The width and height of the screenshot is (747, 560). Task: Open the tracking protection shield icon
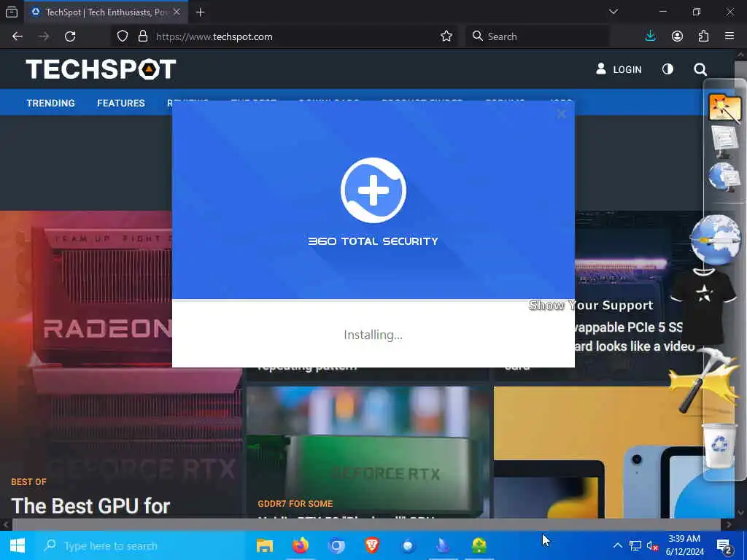tap(123, 36)
